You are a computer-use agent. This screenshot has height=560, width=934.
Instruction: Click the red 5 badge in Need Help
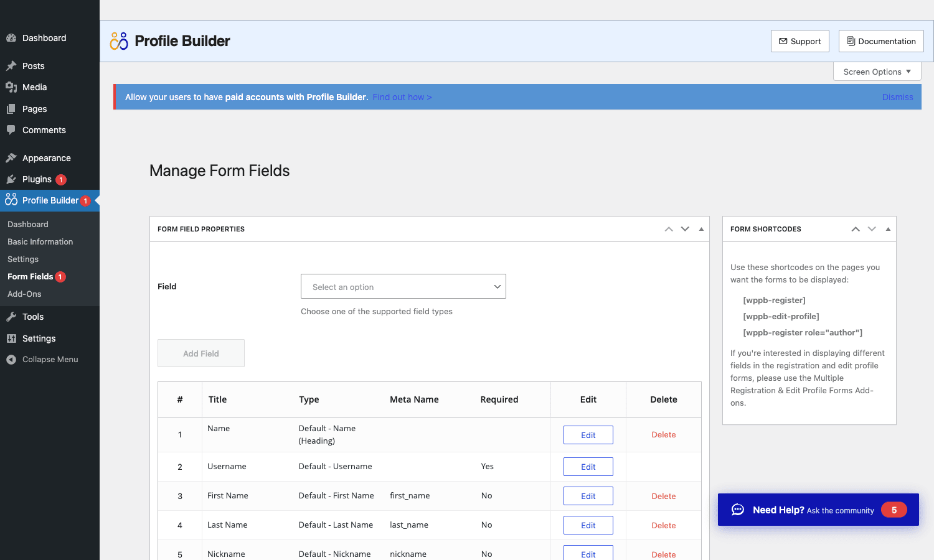tap(894, 510)
